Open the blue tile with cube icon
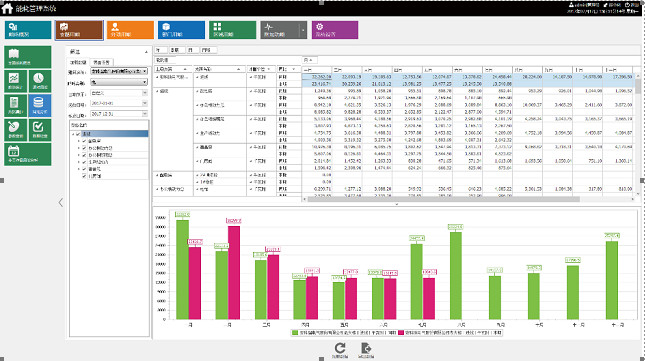This screenshot has width=645, height=361. click(x=181, y=30)
